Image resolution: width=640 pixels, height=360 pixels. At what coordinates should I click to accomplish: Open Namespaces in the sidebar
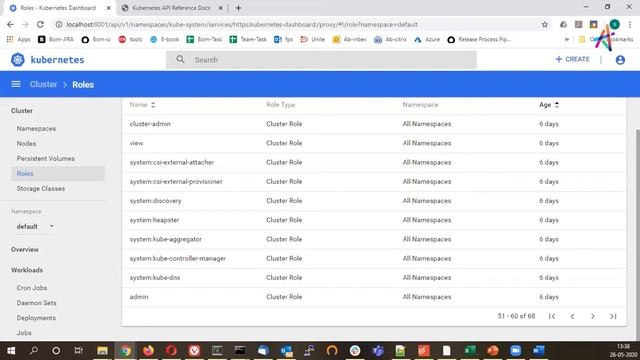point(36,129)
